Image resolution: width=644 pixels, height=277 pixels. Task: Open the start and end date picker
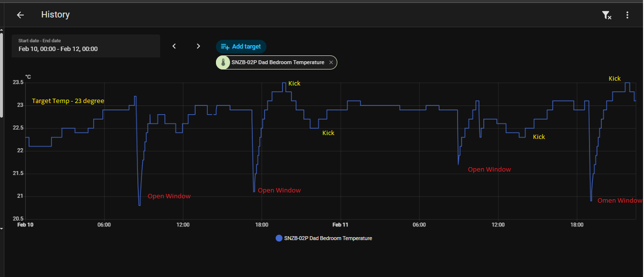tap(86, 46)
